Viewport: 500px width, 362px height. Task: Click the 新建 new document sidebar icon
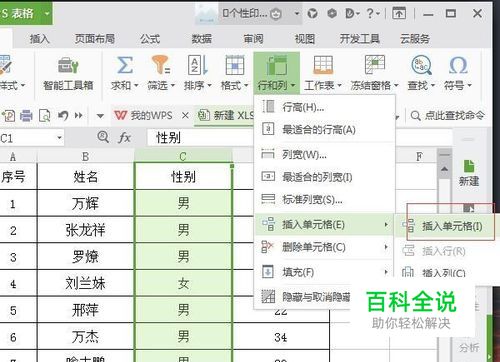(x=469, y=173)
